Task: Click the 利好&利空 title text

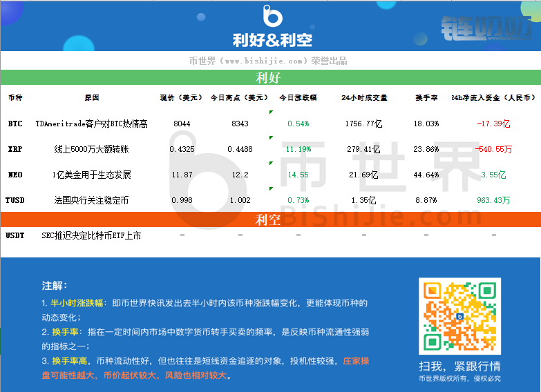Action: point(272,40)
